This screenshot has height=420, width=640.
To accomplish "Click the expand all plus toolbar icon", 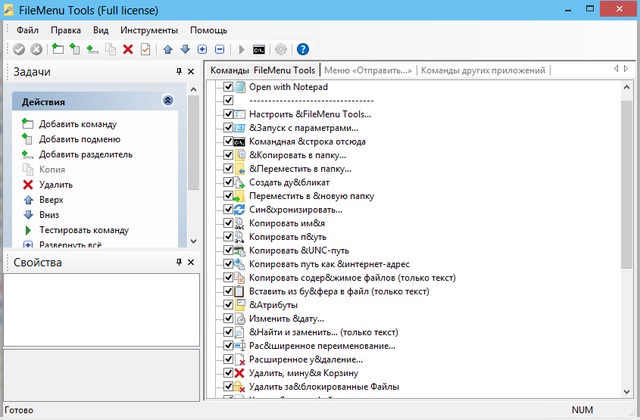I will [202, 49].
